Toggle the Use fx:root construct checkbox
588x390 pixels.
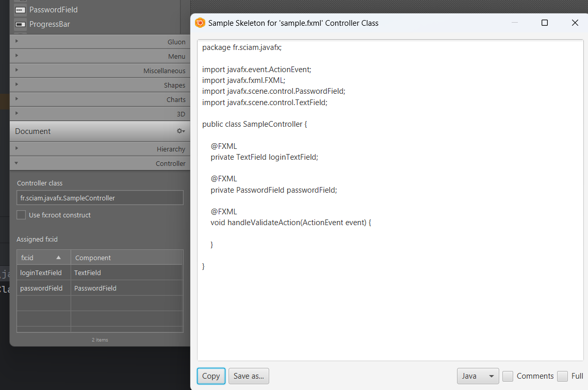[x=21, y=215]
